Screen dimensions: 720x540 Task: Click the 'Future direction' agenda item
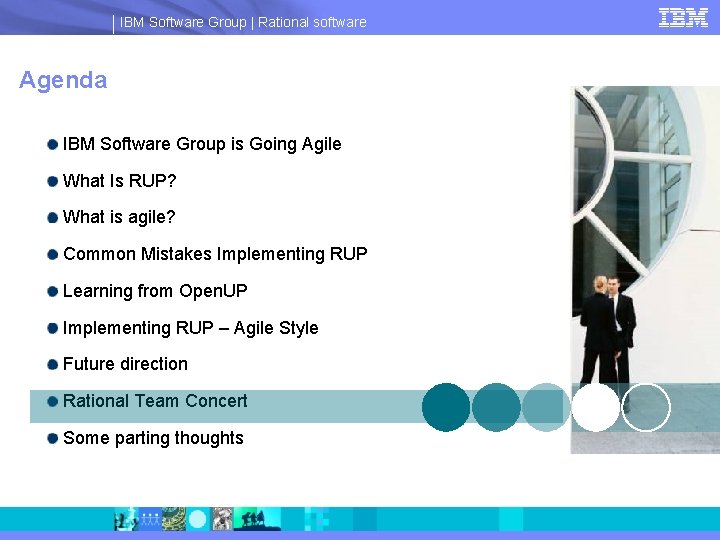(125, 364)
